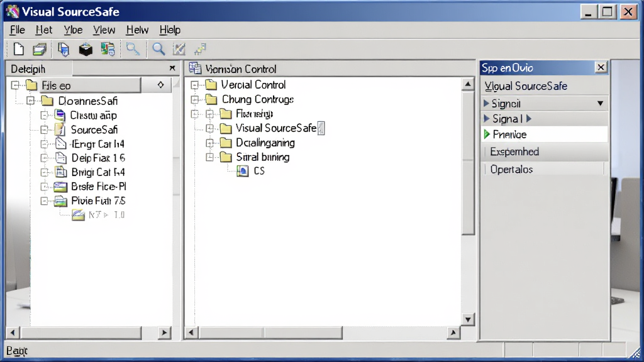644x362 pixels.
Task: Click the CS file icon
Action: pos(242,171)
